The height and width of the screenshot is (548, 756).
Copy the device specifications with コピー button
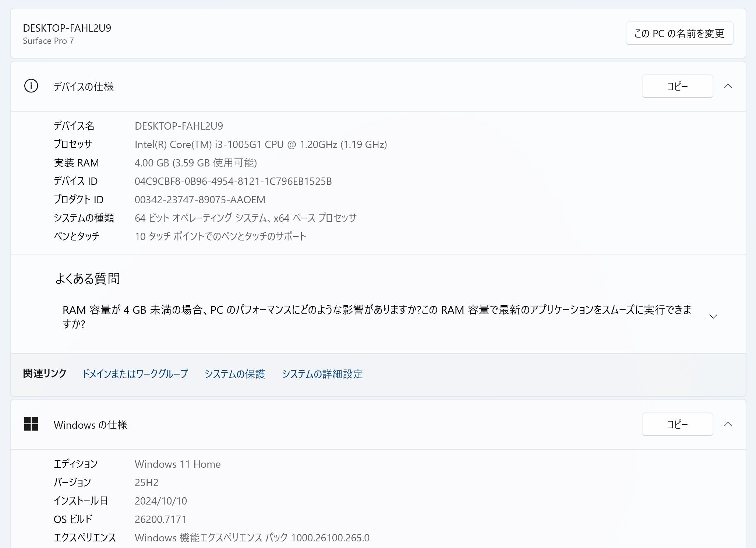(x=677, y=86)
